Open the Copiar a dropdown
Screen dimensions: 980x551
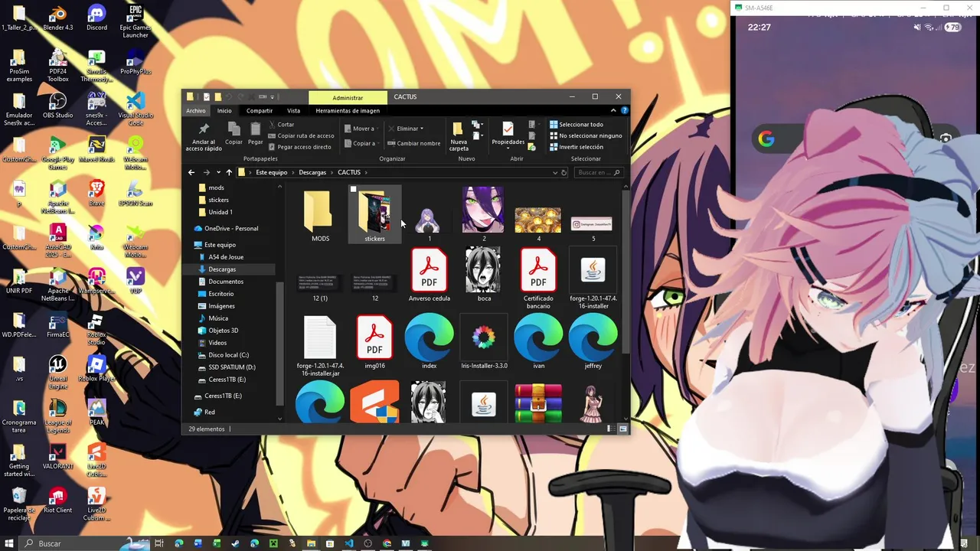360,143
